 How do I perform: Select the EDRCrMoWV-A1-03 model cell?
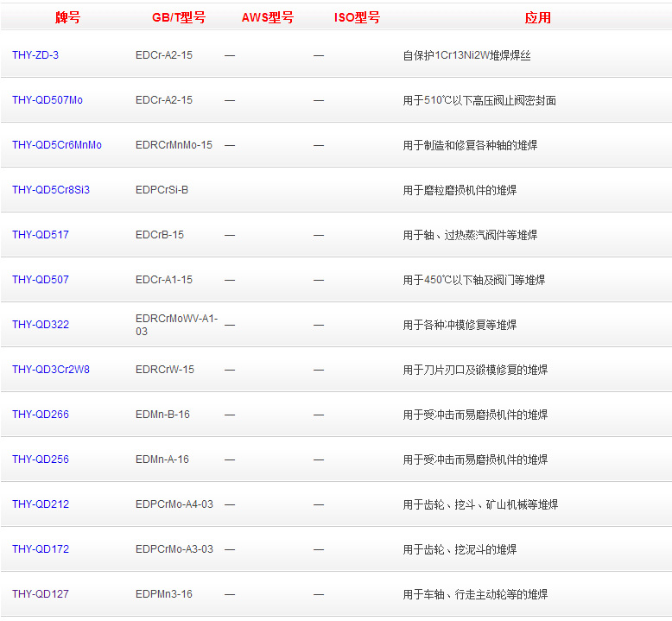[x=176, y=325]
